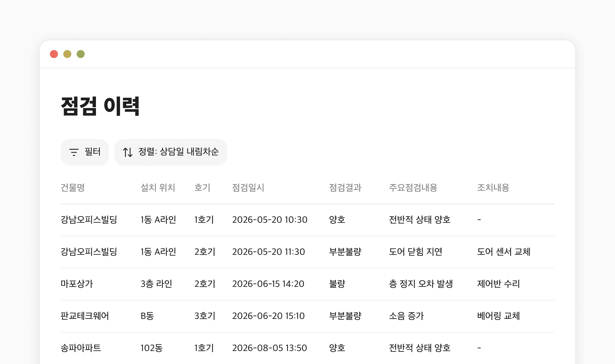Click the 2026-05-20 10:30 inspection date
Viewport: 615px width, 364px height.
coord(269,220)
